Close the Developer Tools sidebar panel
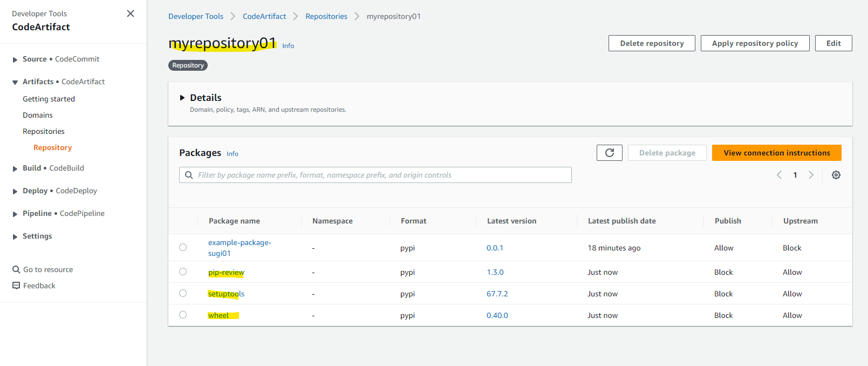Viewport: 868px width, 366px height. (131, 13)
